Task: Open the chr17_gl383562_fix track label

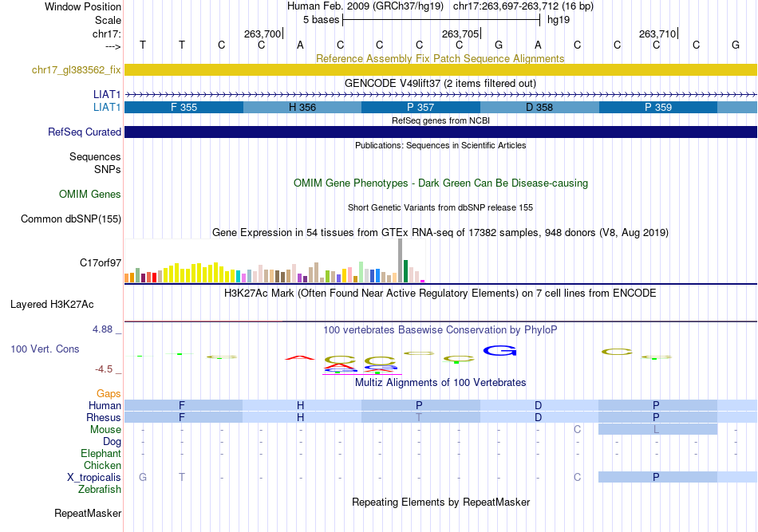Action: coord(77,69)
